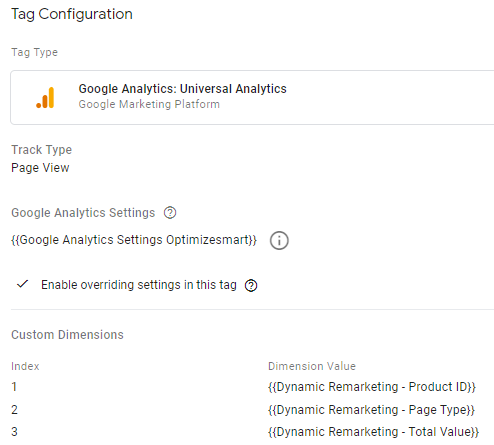Click the Custom Dimensions section heading
Screen dimensions: 494x445
click(67, 335)
